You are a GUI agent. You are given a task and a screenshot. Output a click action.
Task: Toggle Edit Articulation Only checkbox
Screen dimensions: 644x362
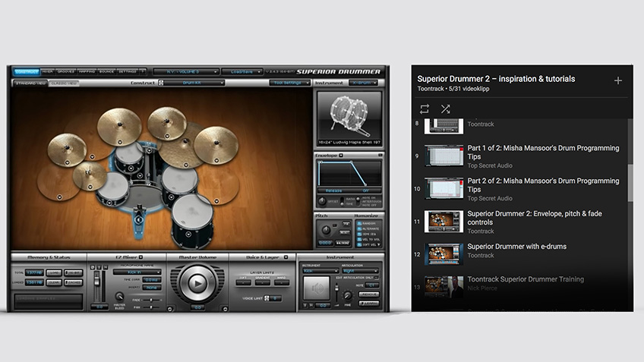tap(376, 278)
